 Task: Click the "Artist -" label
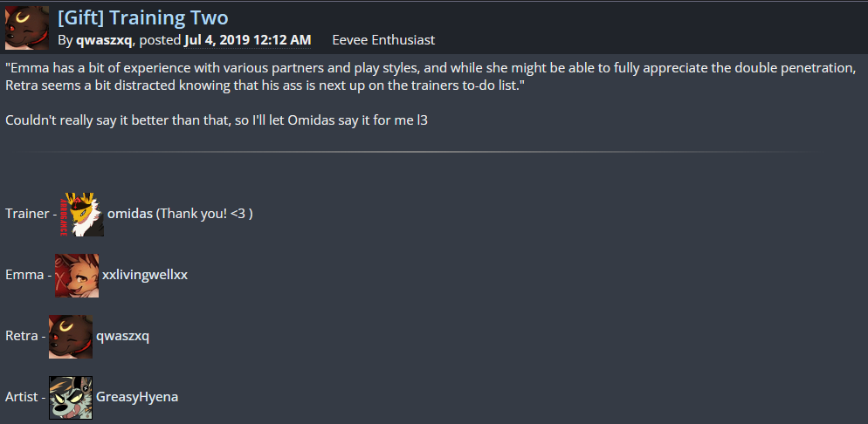point(24,397)
